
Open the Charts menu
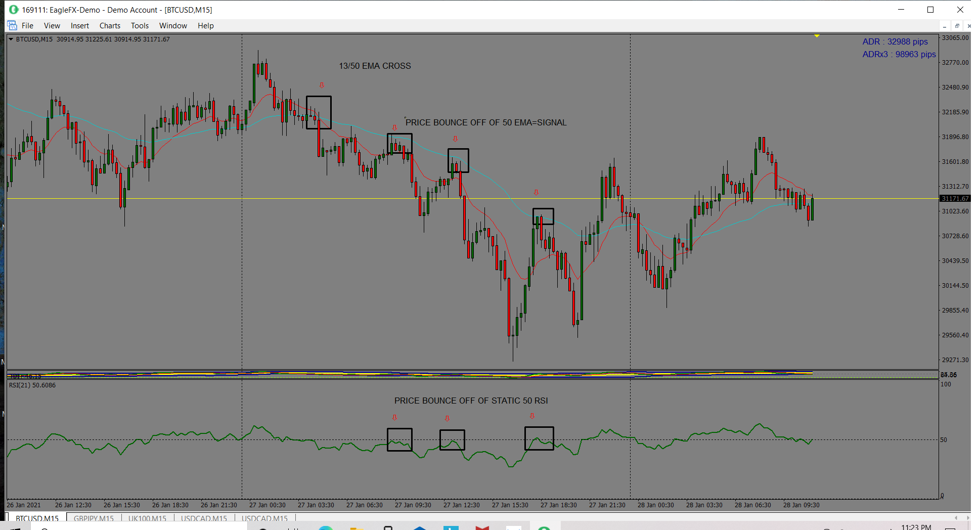pyautogui.click(x=110, y=25)
